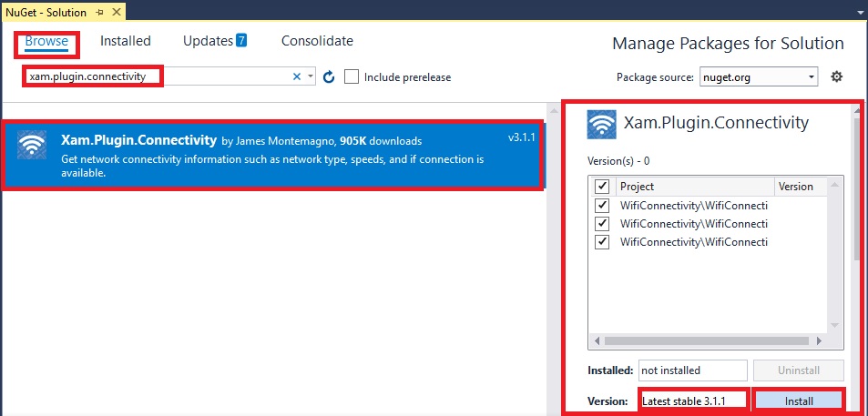This screenshot has height=416, width=868.
Task: Toggle the select-all projects checkbox
Action: coord(602,186)
